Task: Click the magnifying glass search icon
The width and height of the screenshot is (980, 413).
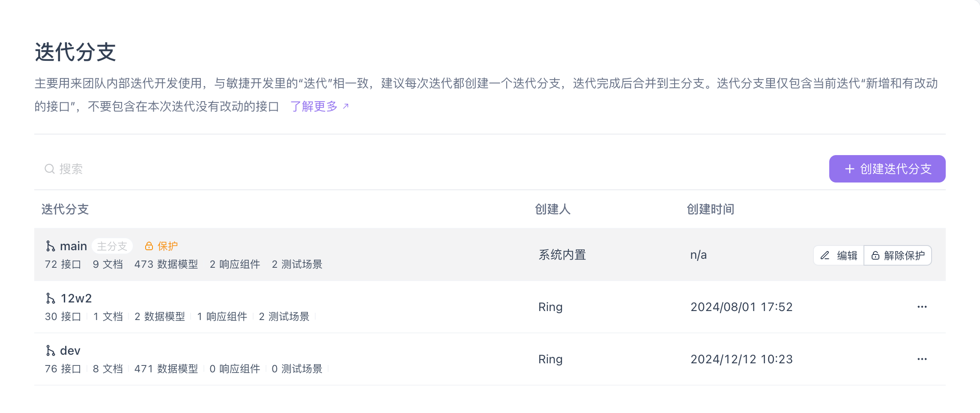Action: 49,169
